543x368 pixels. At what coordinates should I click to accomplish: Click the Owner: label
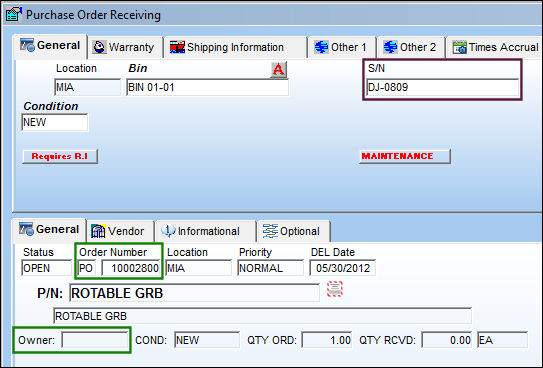(x=36, y=340)
